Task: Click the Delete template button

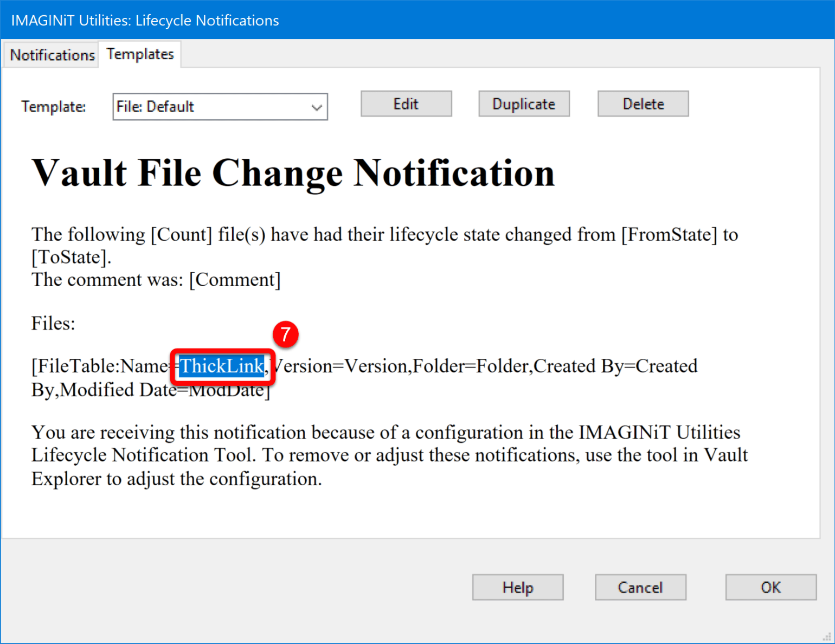Action: tap(643, 104)
